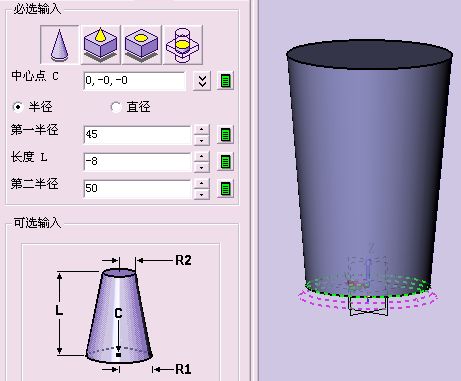Image resolution: width=461 pixels, height=381 pixels.
Task: Select the cone pocket in block icon
Action: point(142,45)
